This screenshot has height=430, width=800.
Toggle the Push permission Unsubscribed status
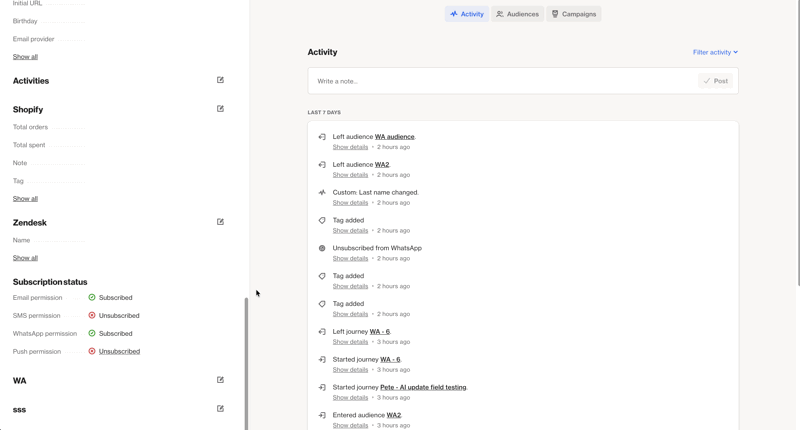pos(119,352)
